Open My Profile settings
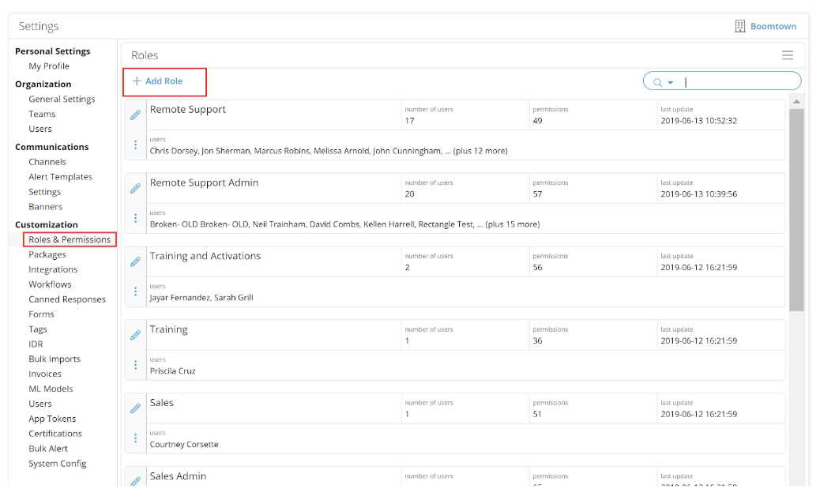The image size is (820, 504). tap(49, 66)
